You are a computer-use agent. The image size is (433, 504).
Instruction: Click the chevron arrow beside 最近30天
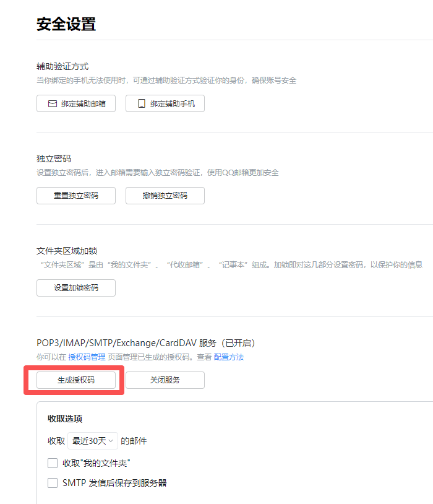tap(111, 441)
